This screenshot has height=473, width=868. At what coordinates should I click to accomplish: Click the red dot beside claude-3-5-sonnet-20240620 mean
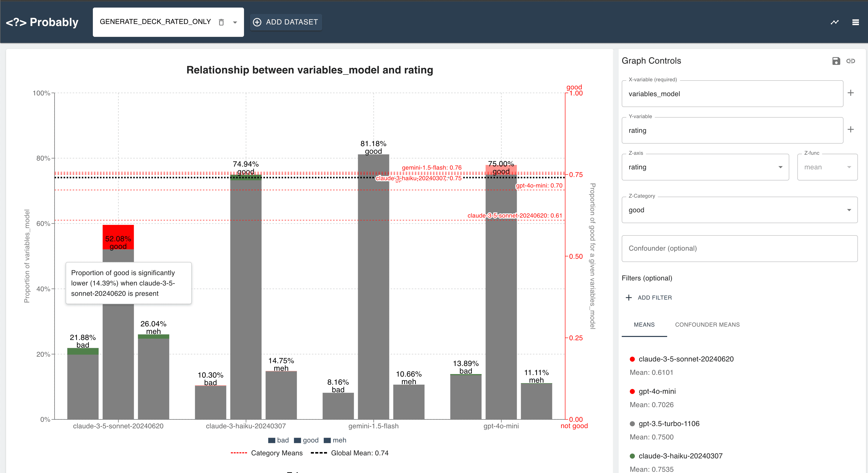tap(632, 359)
